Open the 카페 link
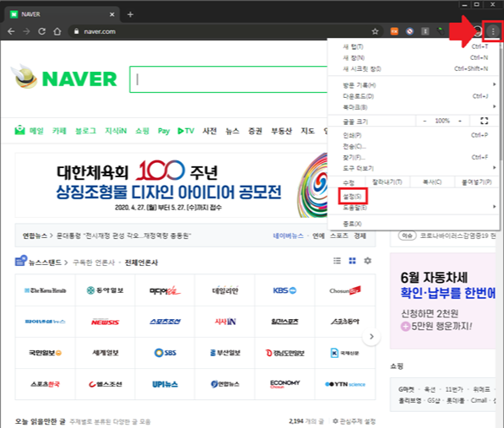Viewport: 504px width, 428px height. (x=59, y=131)
